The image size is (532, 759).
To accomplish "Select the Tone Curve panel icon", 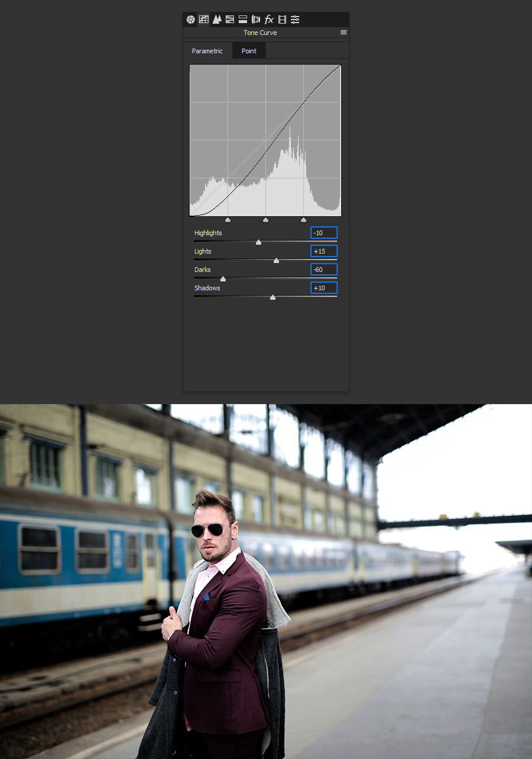I will 204,20.
